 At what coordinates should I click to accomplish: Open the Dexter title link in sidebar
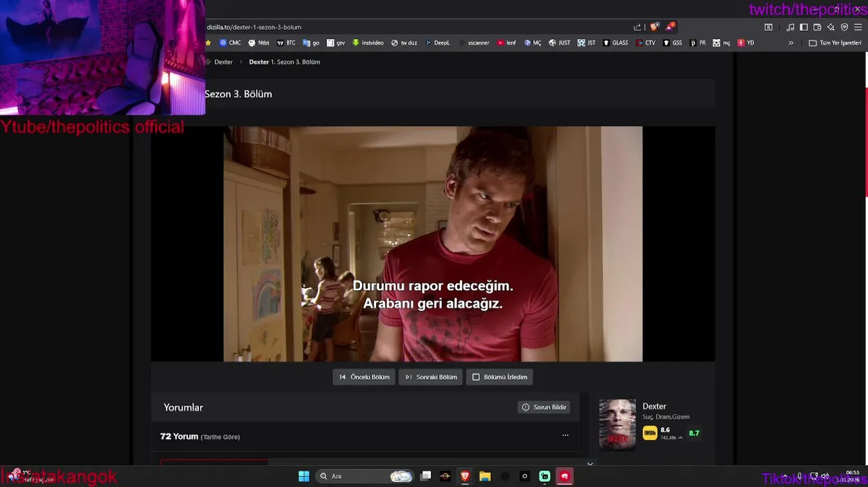pyautogui.click(x=654, y=406)
